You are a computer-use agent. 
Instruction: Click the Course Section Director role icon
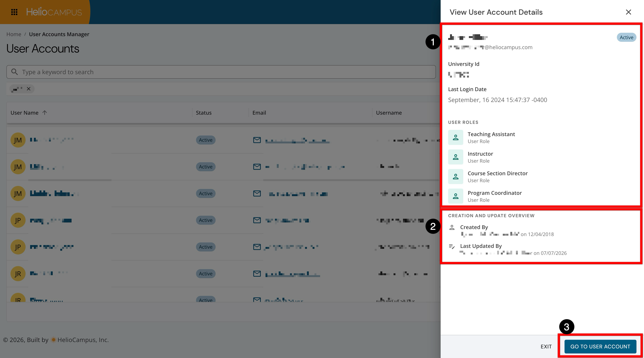456,177
